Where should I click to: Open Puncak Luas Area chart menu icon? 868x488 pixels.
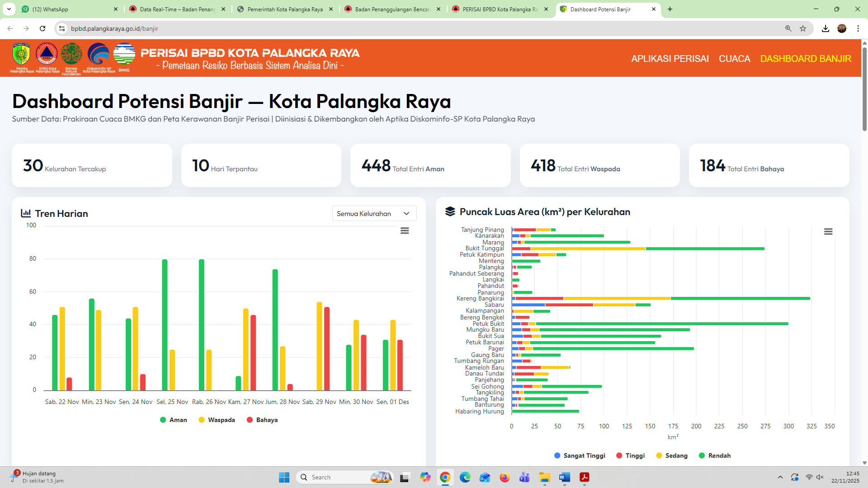coord(828,232)
